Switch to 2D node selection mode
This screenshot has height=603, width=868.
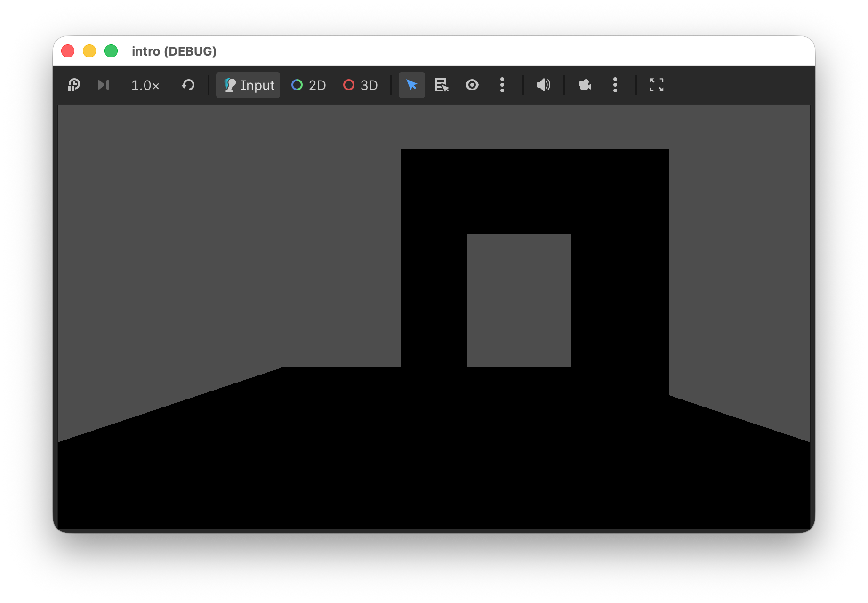(309, 85)
